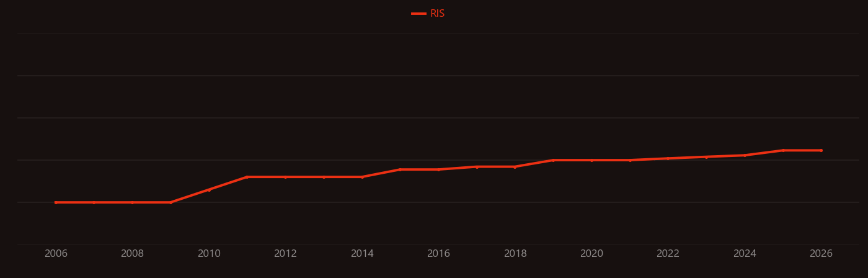Click the 2026 x-axis label
This screenshot has width=868, height=278.
821,254
